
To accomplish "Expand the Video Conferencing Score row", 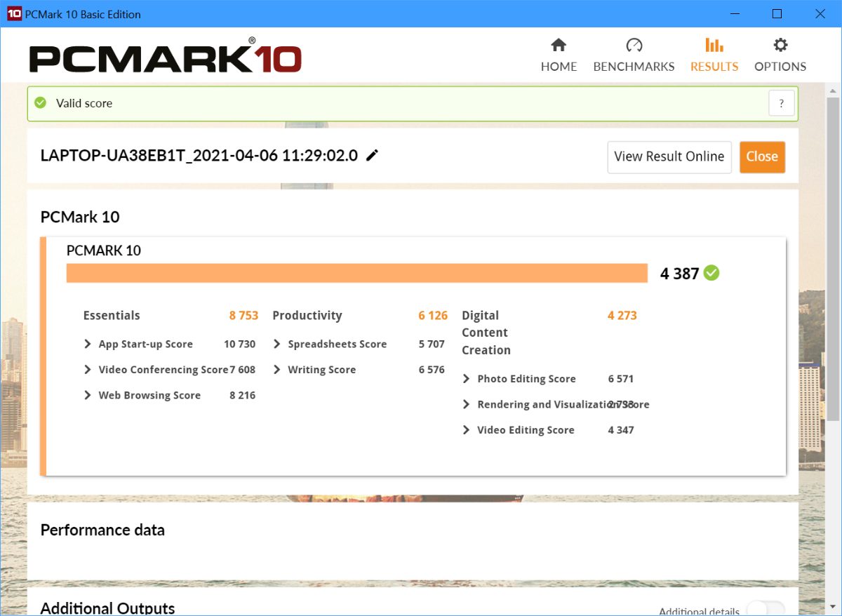I will point(88,370).
